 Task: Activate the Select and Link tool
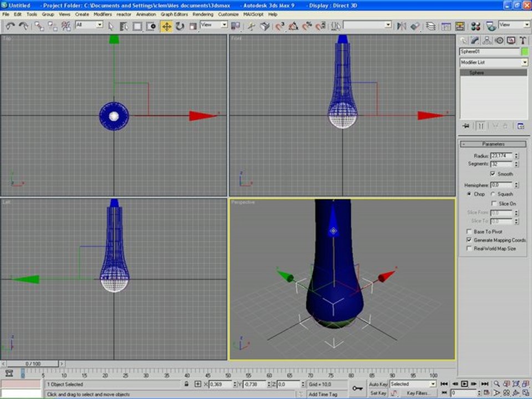pos(39,26)
